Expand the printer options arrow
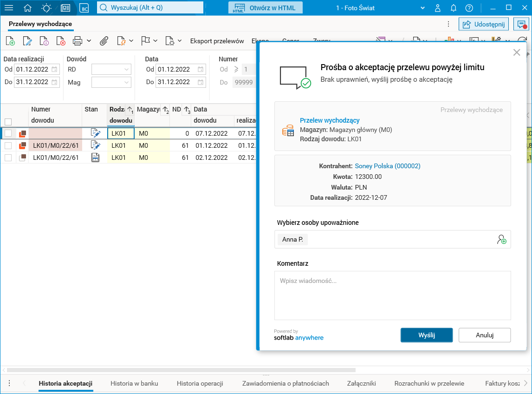Screen dimensions: 532x394 tap(89, 41)
